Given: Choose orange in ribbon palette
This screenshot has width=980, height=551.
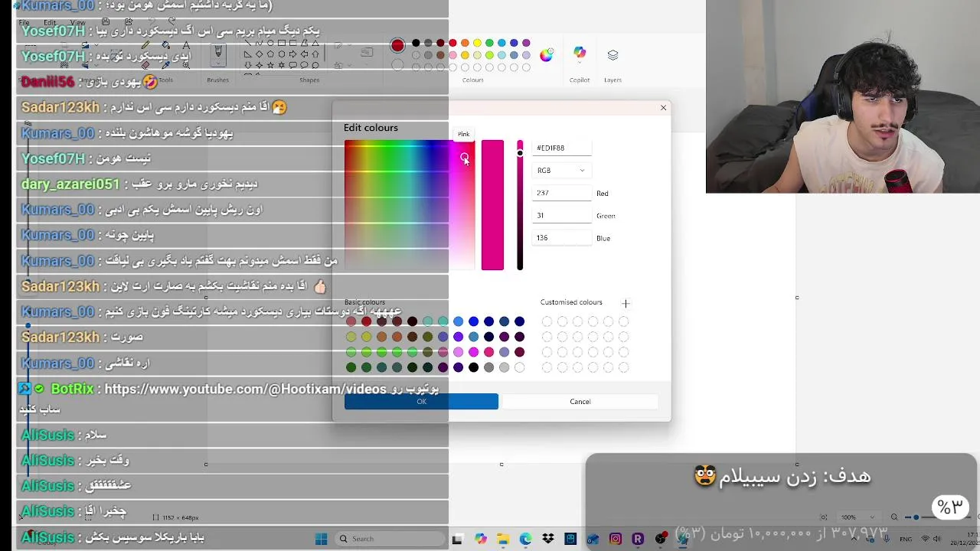Looking at the screenshot, I should [465, 43].
